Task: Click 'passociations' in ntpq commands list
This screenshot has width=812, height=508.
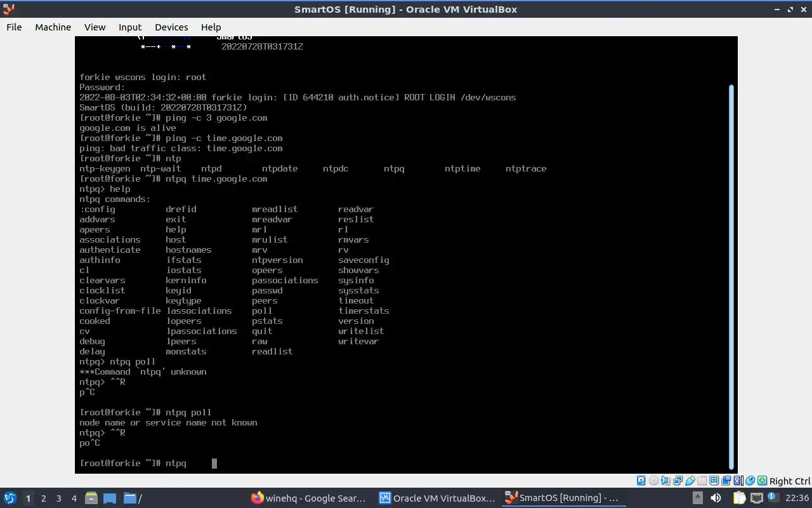Action: 285,281
